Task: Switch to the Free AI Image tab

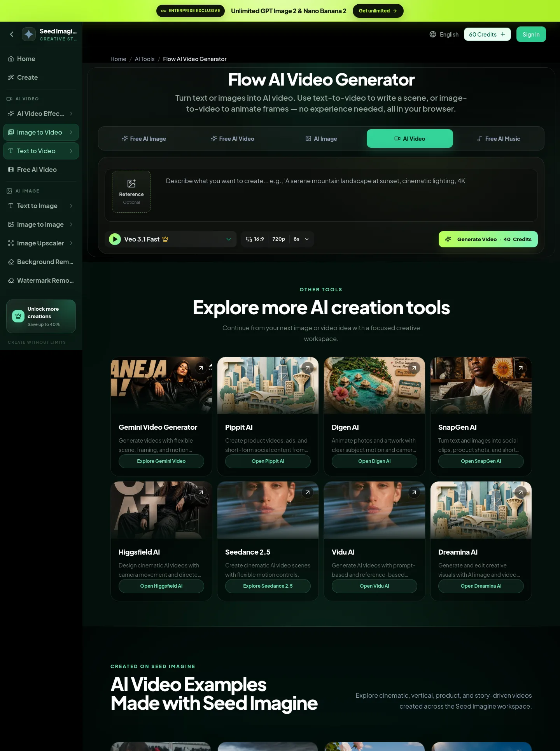Action: tap(144, 138)
